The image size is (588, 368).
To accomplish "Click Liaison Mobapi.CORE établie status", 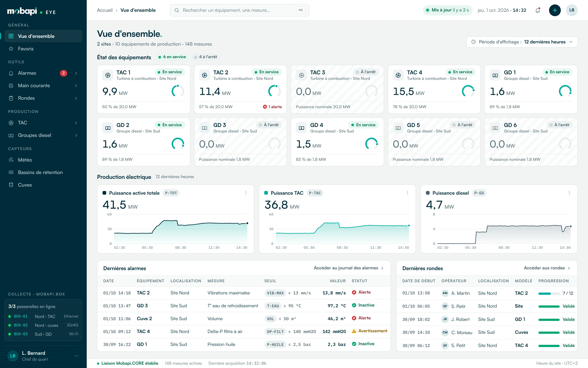I will click(x=128, y=363).
